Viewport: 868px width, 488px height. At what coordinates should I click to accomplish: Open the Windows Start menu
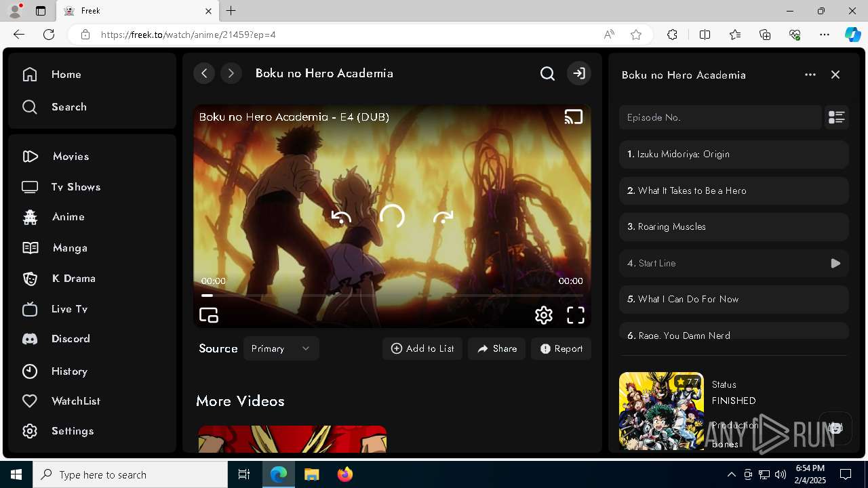click(16, 474)
